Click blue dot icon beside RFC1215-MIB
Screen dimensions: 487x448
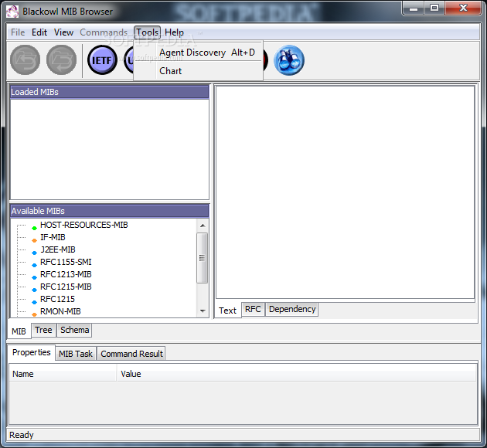pyautogui.click(x=34, y=290)
